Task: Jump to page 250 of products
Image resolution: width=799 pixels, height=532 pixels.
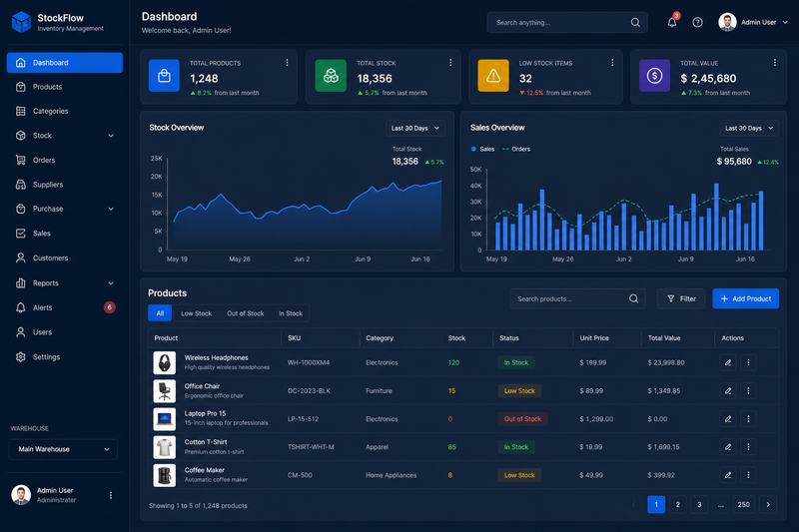Action: pos(743,504)
